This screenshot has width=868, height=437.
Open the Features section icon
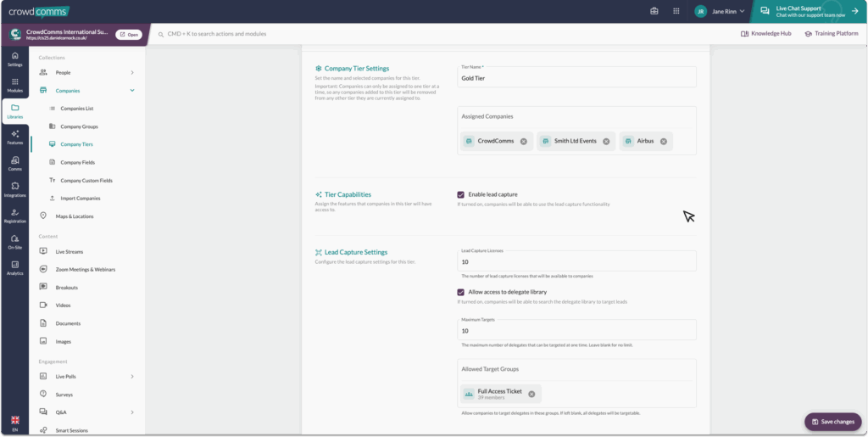pyautogui.click(x=14, y=137)
